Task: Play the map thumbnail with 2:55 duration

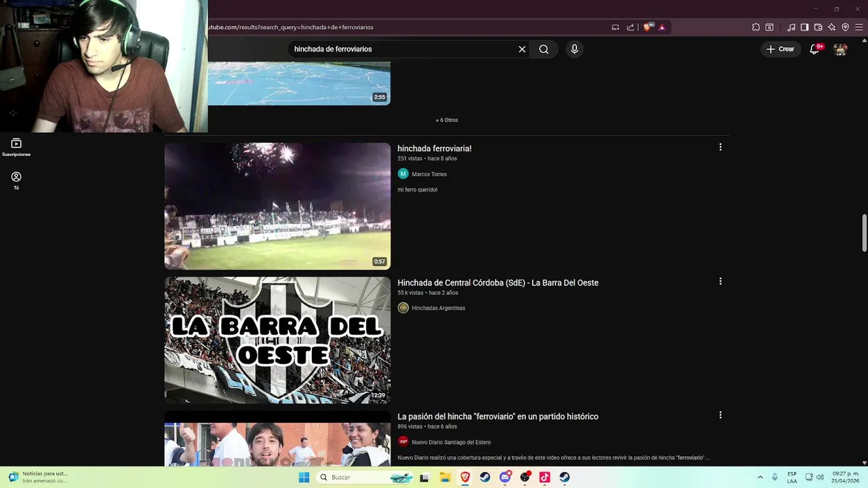Action: point(299,83)
